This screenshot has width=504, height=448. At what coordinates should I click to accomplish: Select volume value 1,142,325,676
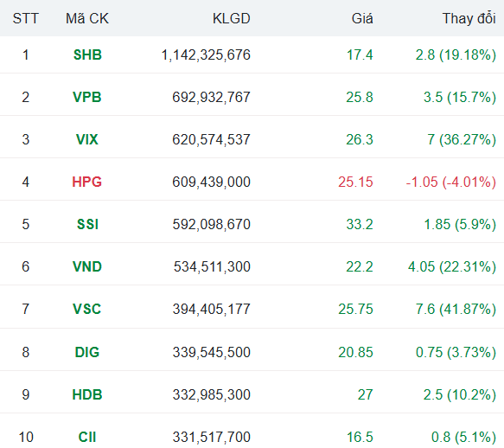[x=206, y=55]
